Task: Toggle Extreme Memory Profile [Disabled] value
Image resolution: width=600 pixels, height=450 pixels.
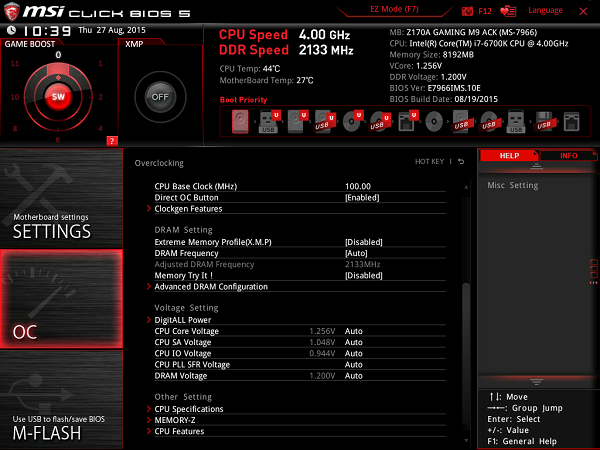Action: tap(364, 242)
